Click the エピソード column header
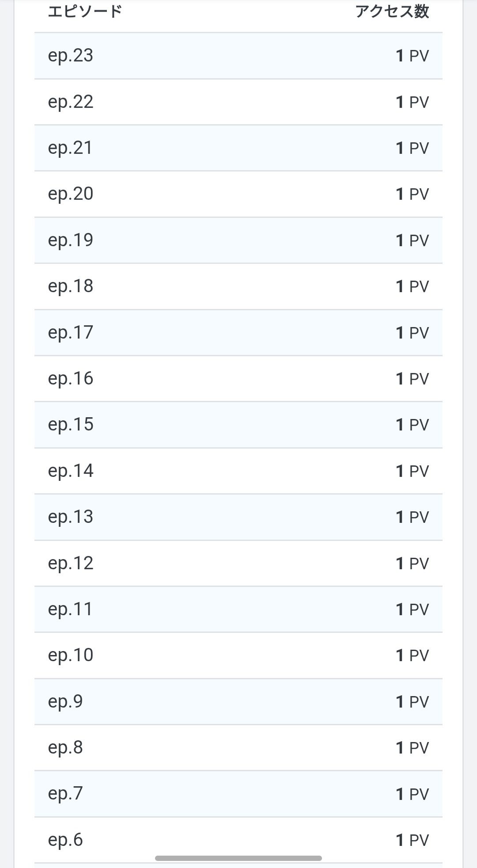 [85, 11]
